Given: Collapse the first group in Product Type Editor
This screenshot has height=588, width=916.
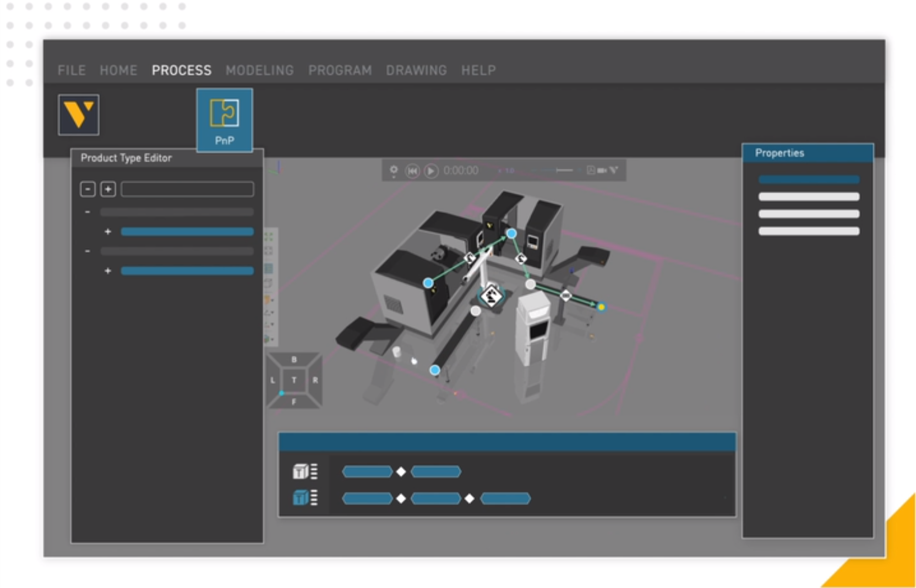Looking at the screenshot, I should 87,212.
